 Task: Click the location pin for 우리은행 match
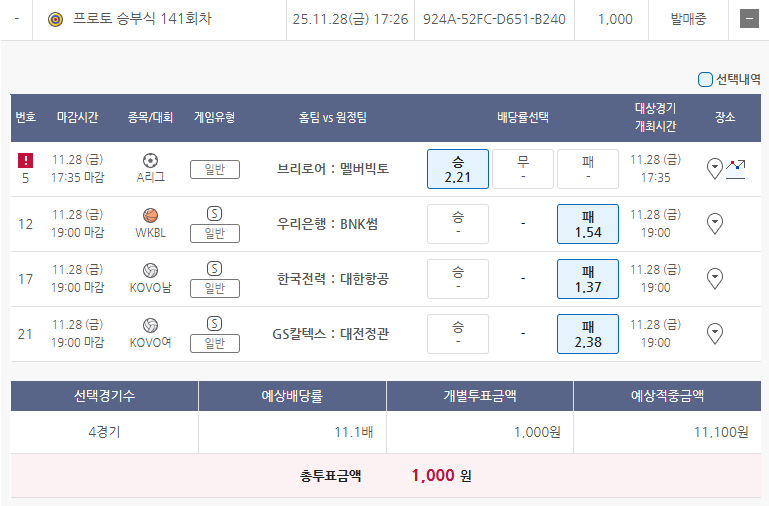tap(715, 223)
